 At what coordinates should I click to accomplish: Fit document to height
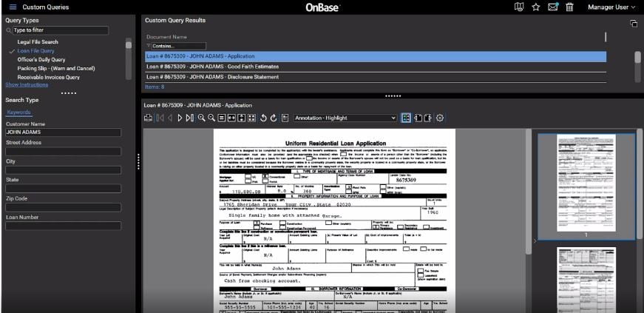click(242, 118)
